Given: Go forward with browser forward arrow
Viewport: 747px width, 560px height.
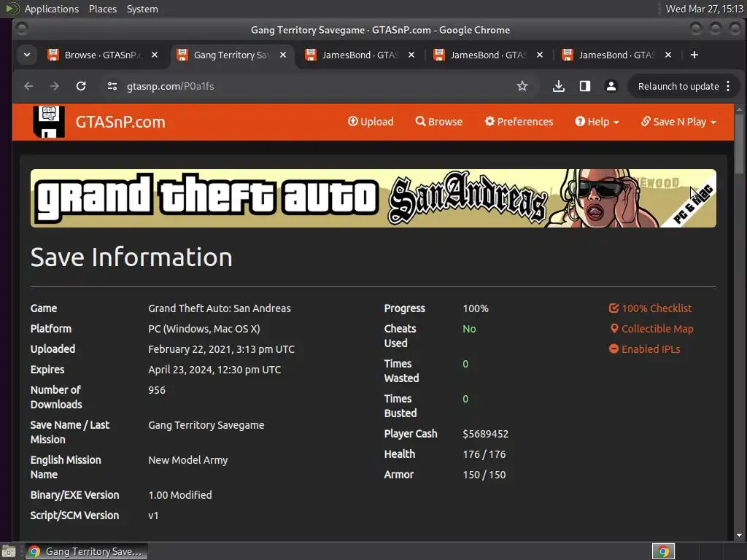Looking at the screenshot, I should 55,86.
